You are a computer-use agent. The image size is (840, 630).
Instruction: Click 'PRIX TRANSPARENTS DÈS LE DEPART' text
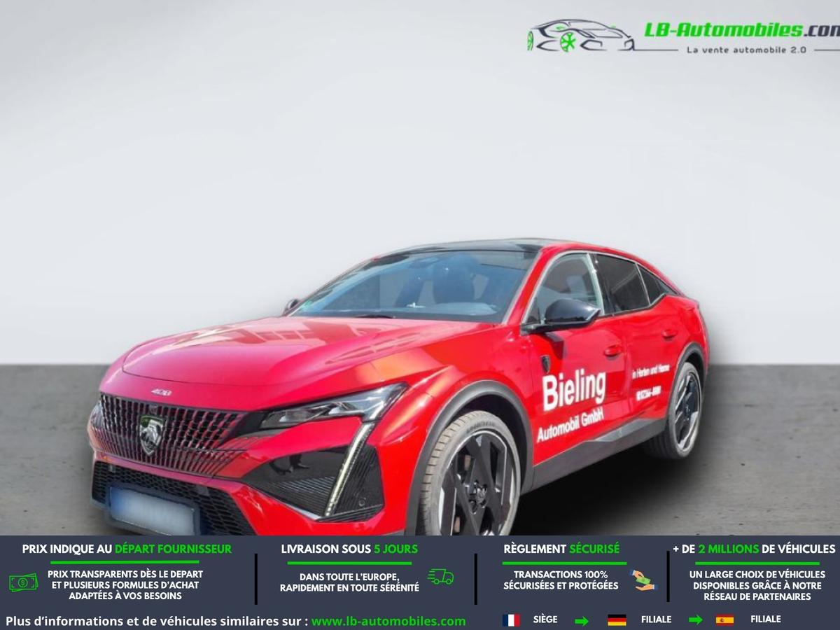(x=125, y=574)
